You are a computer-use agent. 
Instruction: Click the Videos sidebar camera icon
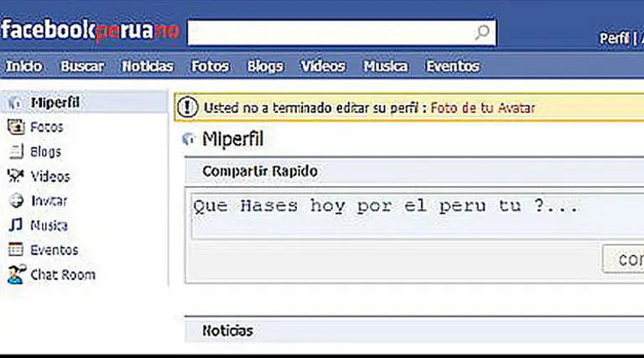point(16,176)
